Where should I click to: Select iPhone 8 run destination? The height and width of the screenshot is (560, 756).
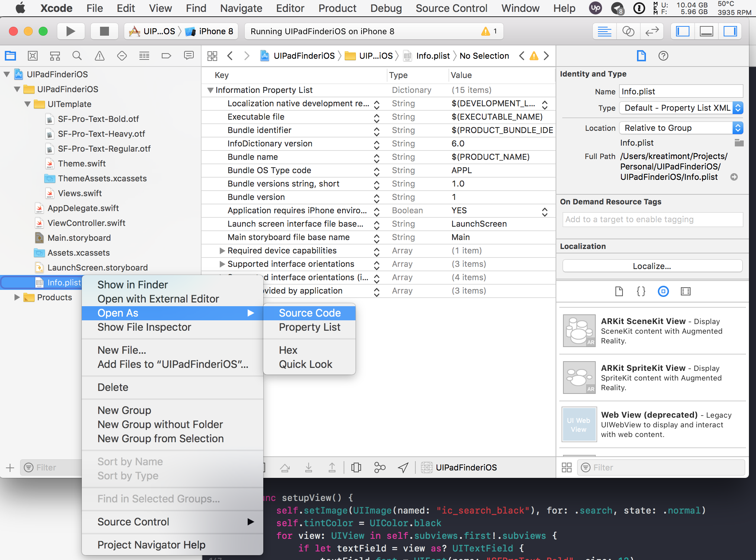point(211,31)
